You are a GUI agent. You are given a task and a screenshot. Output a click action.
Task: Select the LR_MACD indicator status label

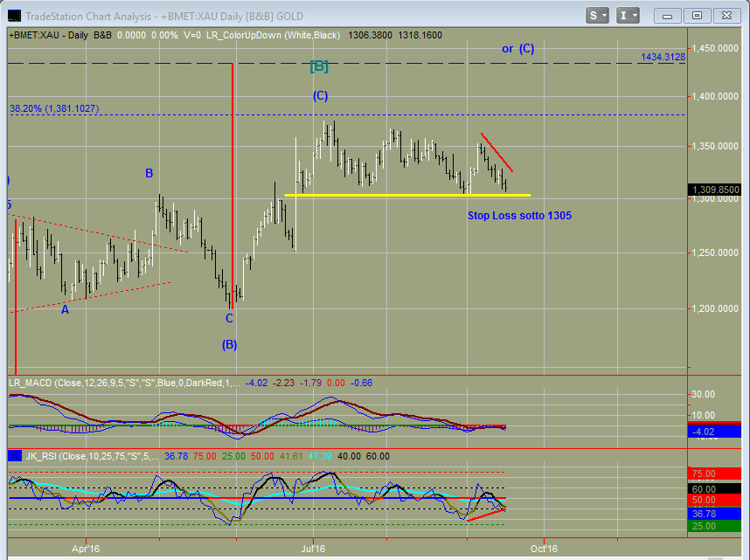pos(124,383)
